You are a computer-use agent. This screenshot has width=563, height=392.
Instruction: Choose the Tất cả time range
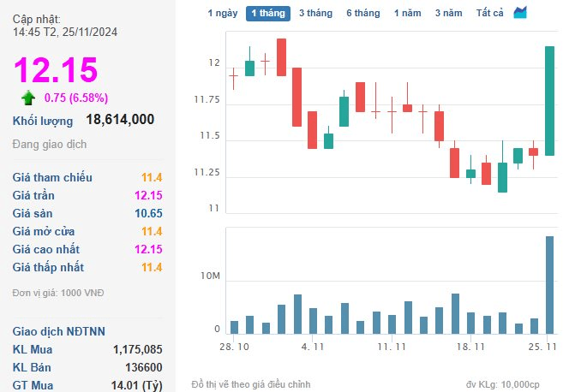point(490,14)
